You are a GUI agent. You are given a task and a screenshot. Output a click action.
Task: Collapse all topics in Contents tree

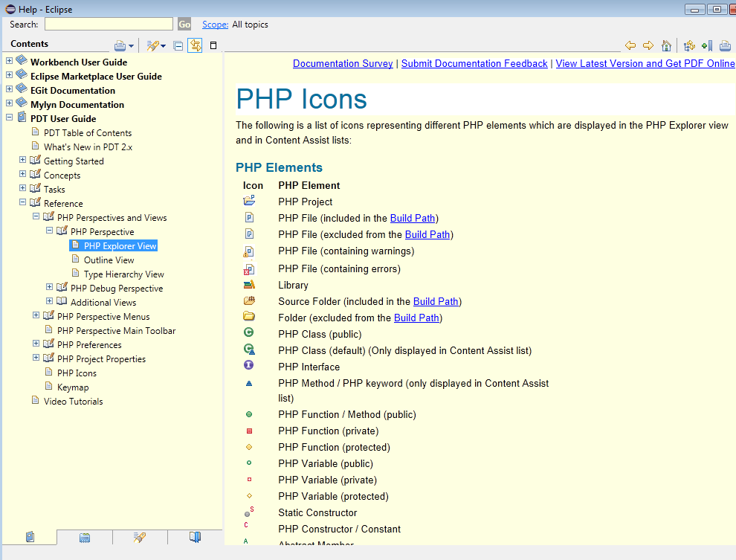coord(178,45)
